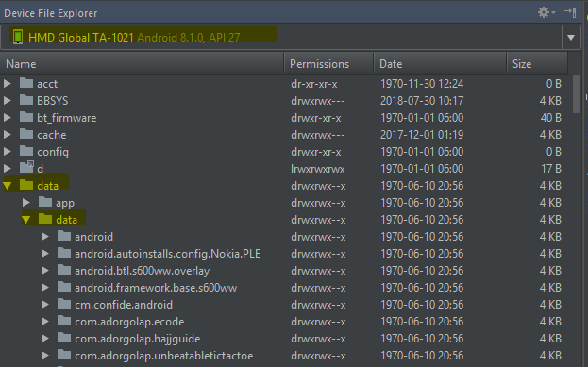Click the app folder icon
588x367 pixels.
45,202
